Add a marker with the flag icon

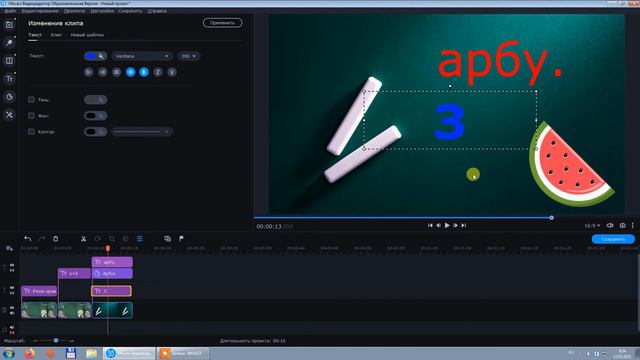[x=181, y=239]
